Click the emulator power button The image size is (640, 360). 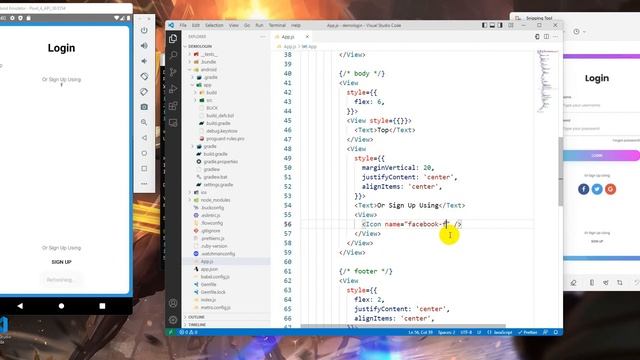[x=144, y=30]
